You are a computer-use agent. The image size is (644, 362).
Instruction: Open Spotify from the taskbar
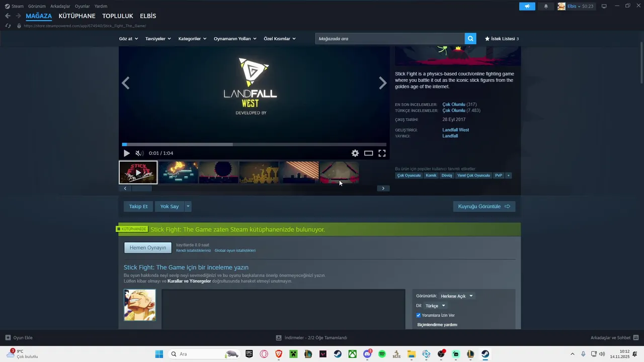click(382, 354)
